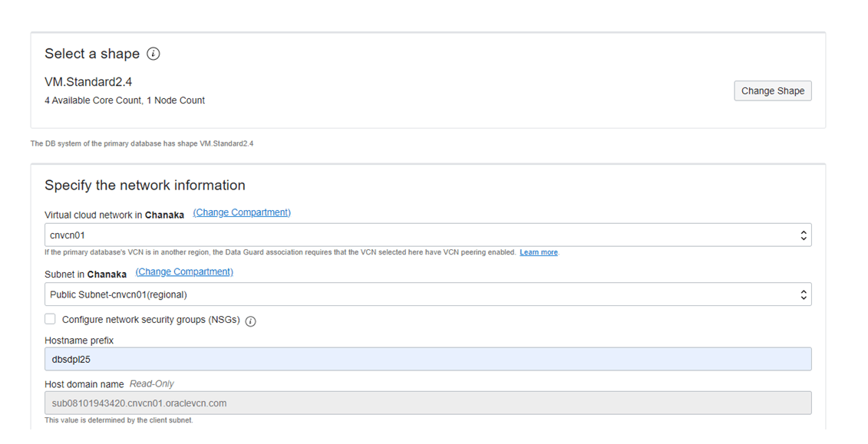Viewport: 868px width, 444px height.
Task: Open the Virtual cloud network dropdown
Action: [x=422, y=235]
